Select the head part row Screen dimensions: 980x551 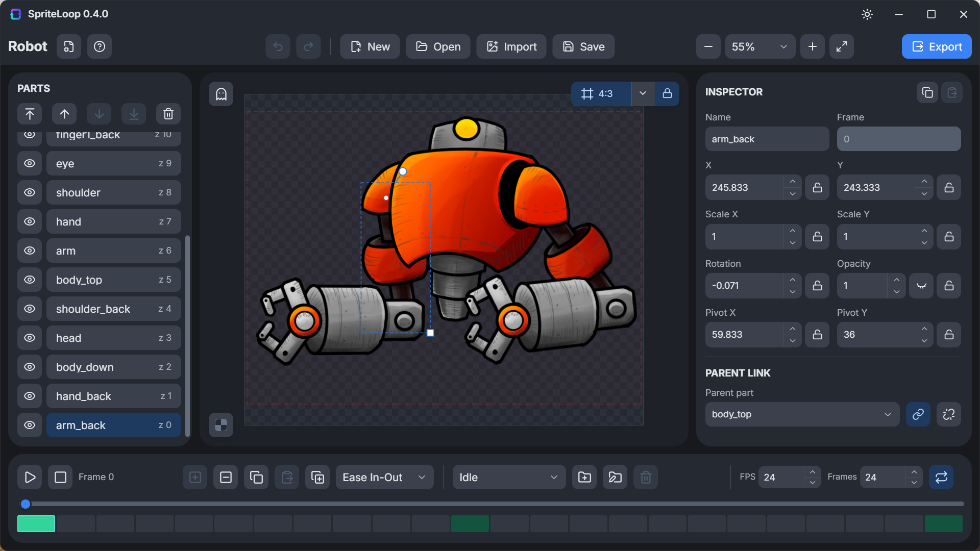pos(114,338)
